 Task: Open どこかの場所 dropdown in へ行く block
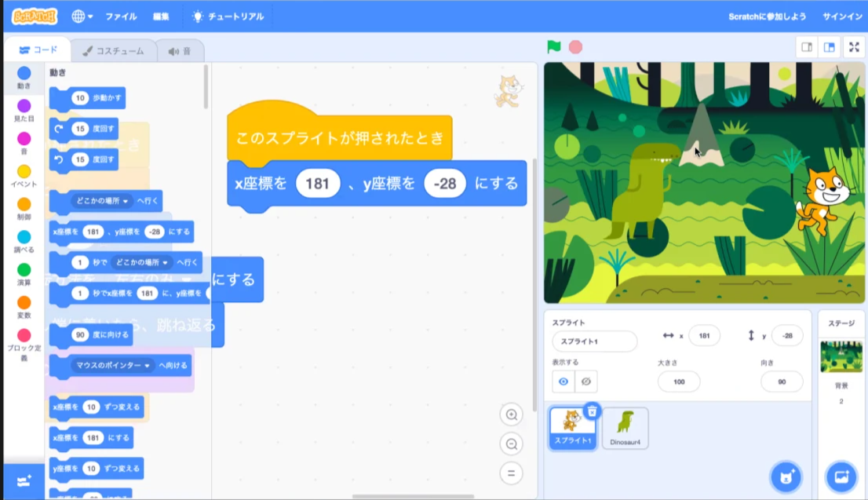[x=102, y=200]
